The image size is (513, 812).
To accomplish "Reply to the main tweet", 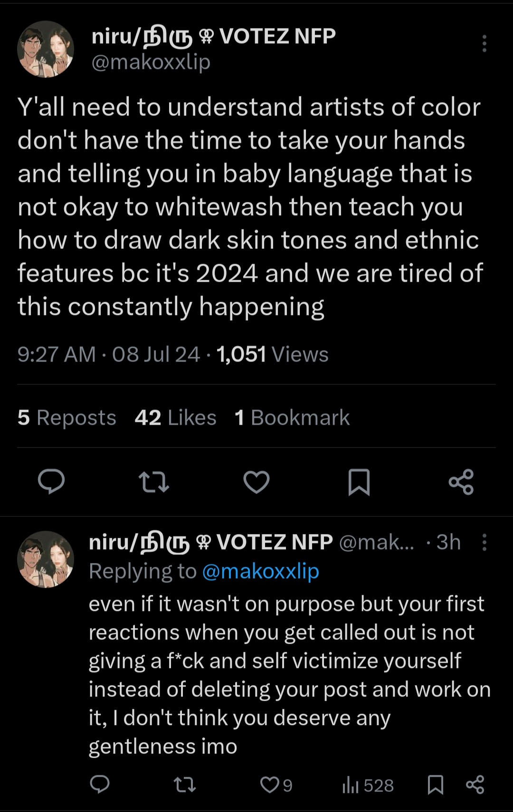I will 51,481.
